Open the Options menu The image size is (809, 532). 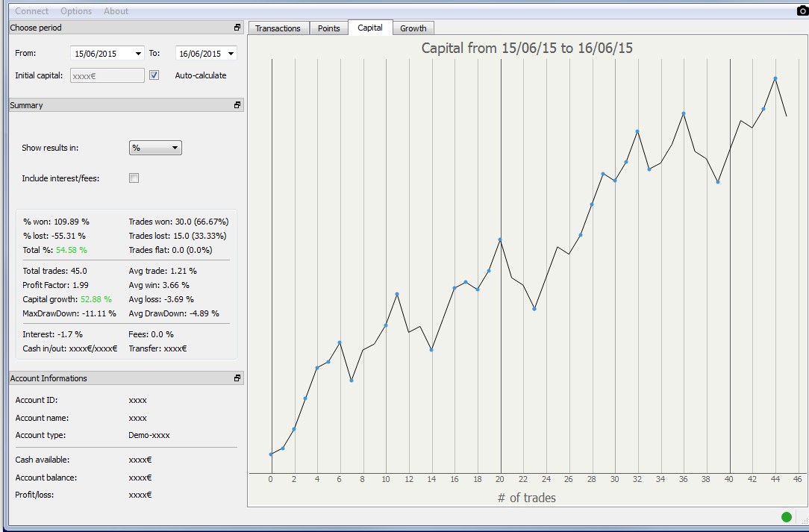[76, 11]
